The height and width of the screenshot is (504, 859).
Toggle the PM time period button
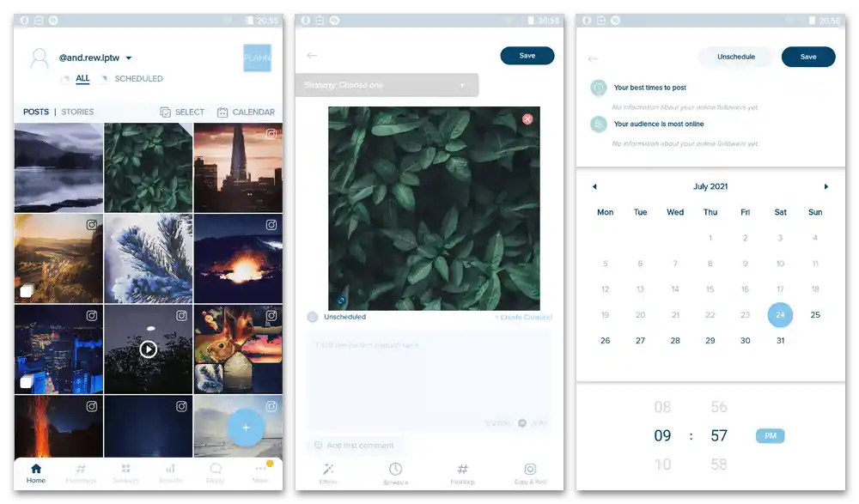[771, 436]
